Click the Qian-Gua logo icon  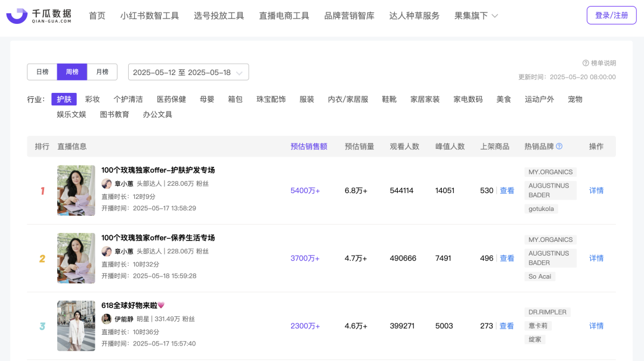point(17,15)
